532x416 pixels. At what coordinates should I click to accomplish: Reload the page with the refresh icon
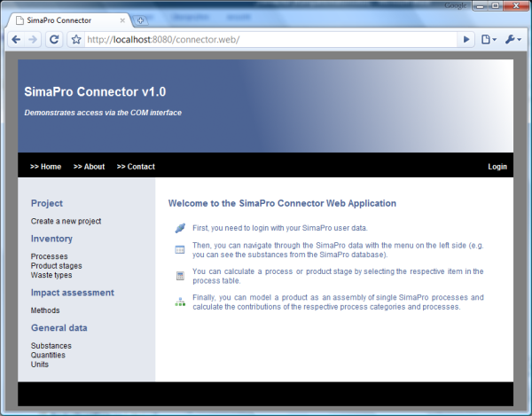(x=54, y=40)
